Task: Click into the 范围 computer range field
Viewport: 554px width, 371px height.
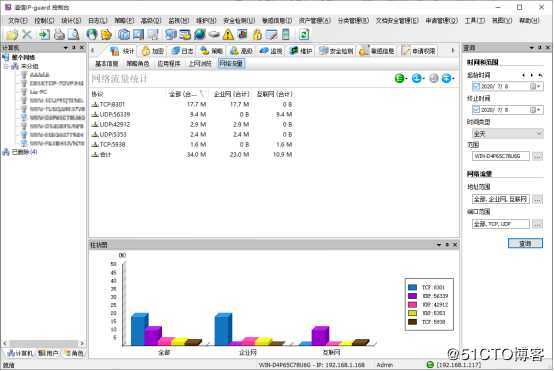Action: tap(501, 156)
